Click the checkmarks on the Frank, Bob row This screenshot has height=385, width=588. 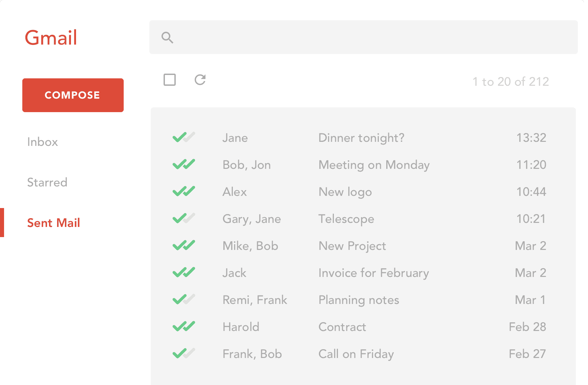click(x=184, y=354)
